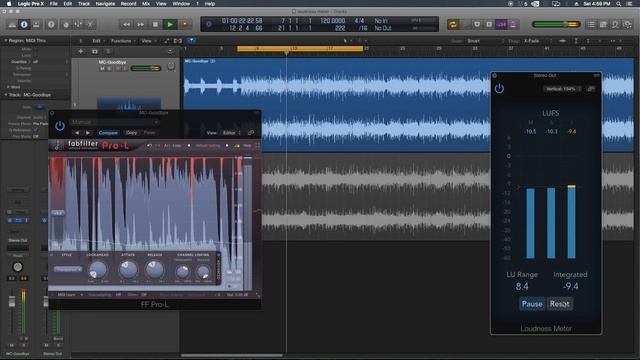640x360 pixels.
Task: Adjust the master volume slider in control bar
Action: click(556, 24)
